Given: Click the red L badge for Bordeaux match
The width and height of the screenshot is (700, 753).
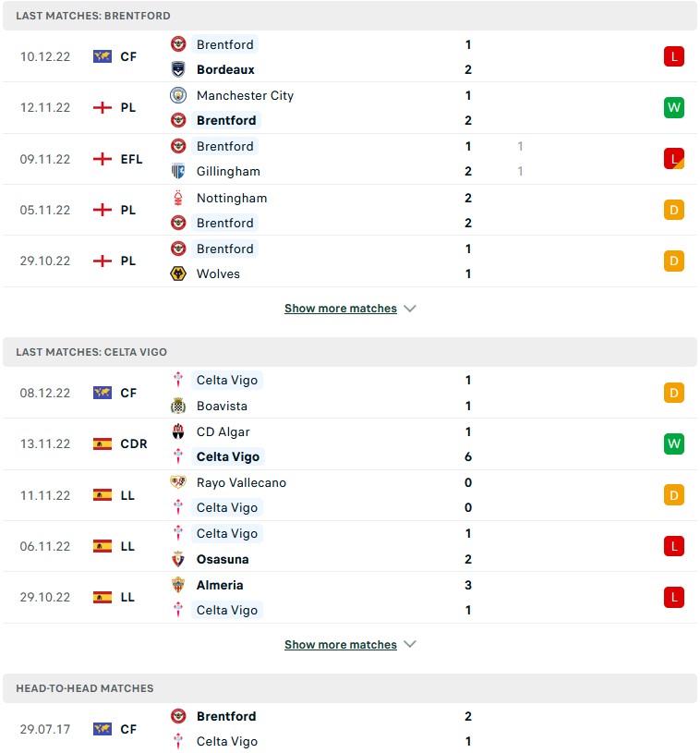Looking at the screenshot, I should [674, 56].
